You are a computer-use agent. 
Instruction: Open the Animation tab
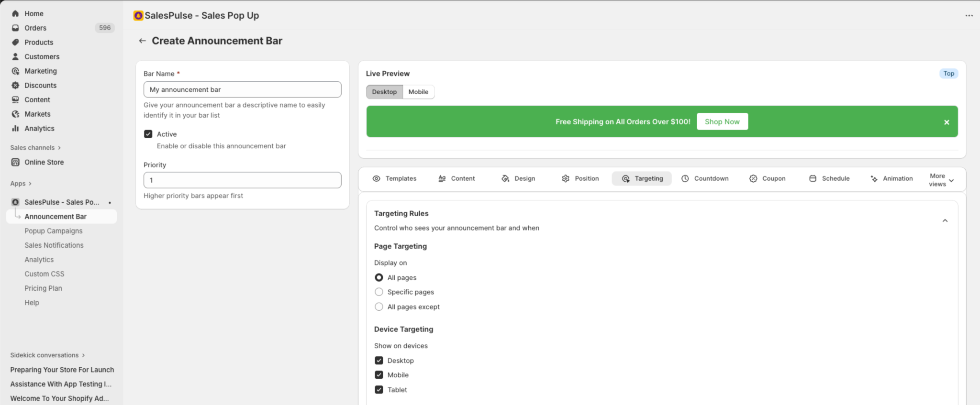click(x=891, y=178)
